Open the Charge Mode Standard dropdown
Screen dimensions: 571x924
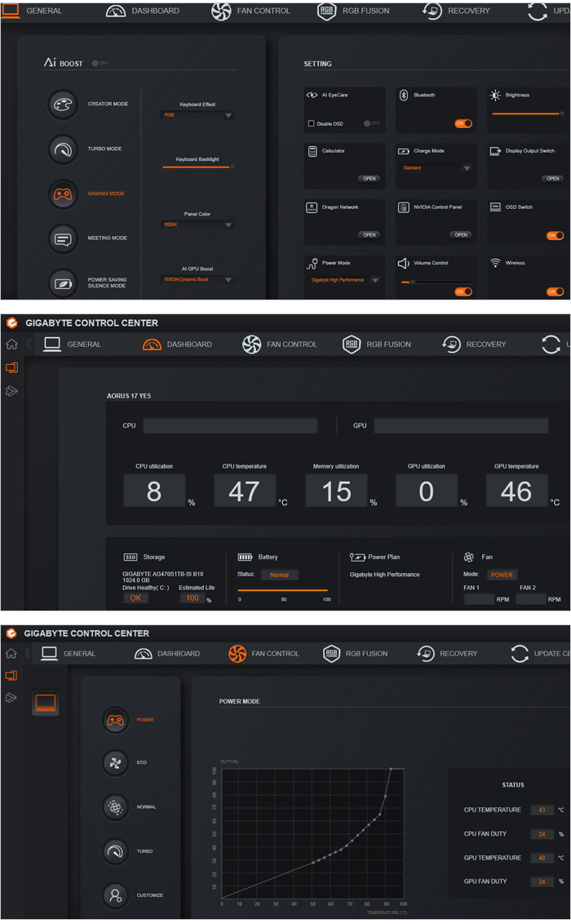click(x=436, y=168)
